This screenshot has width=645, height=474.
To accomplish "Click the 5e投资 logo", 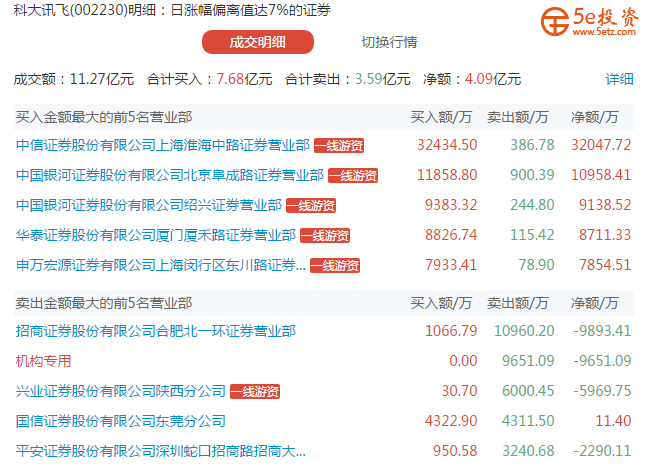I will pos(590,21).
